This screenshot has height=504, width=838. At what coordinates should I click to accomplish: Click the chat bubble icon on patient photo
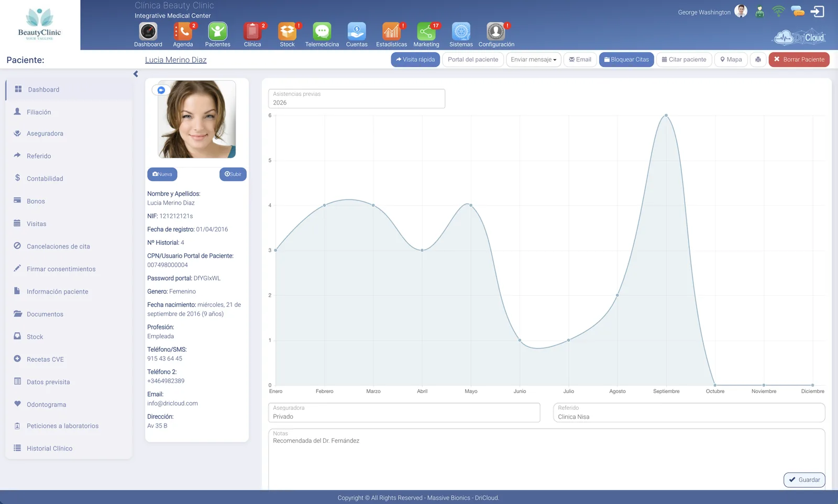(161, 90)
